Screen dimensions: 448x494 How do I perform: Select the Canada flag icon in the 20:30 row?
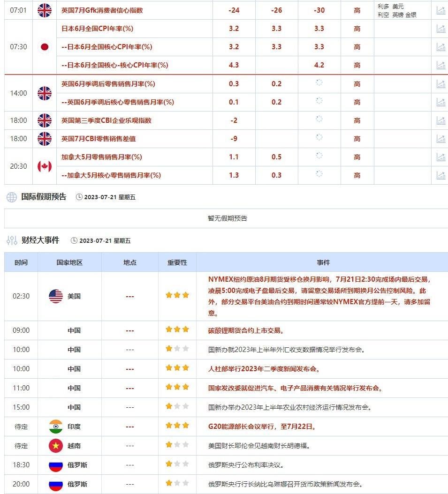pos(45,166)
